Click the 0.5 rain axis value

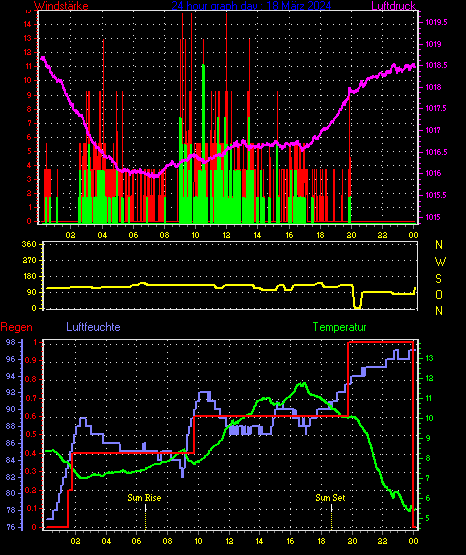coord(30,435)
